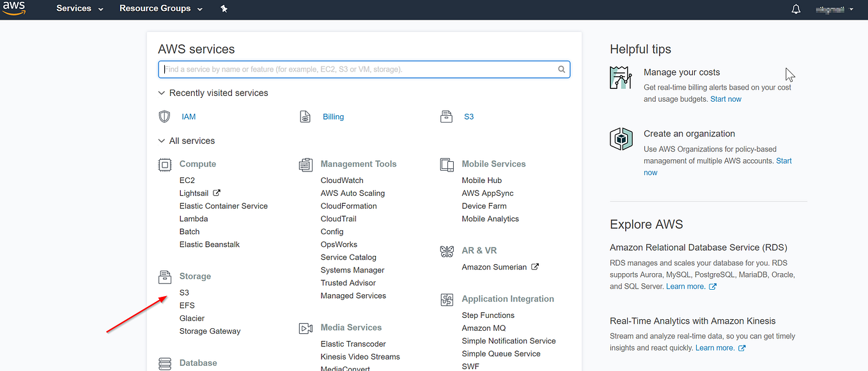868x371 pixels.
Task: Click the AWS logo in the top bar
Action: [13, 9]
